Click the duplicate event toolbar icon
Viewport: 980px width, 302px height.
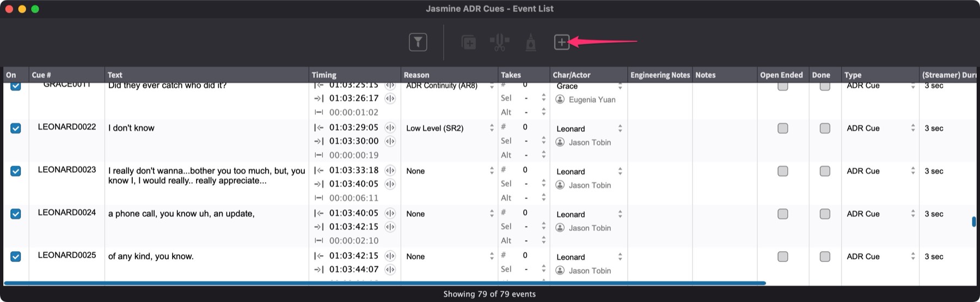pos(468,42)
